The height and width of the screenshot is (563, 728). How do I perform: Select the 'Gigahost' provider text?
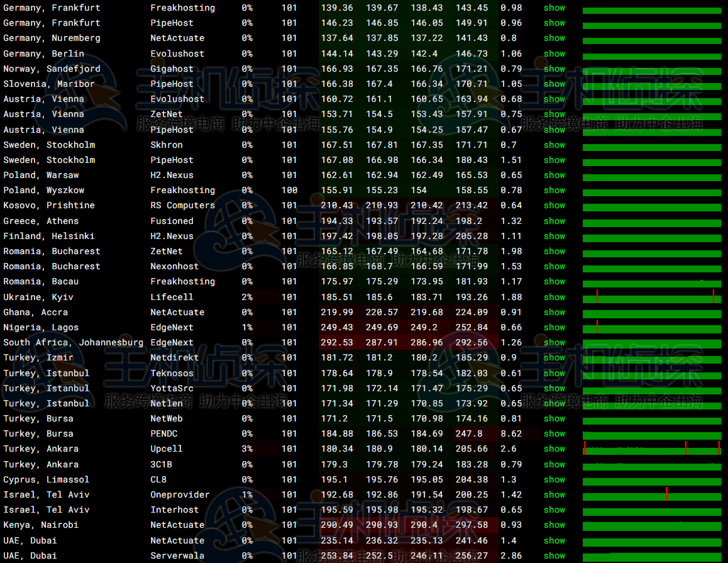pos(172,69)
